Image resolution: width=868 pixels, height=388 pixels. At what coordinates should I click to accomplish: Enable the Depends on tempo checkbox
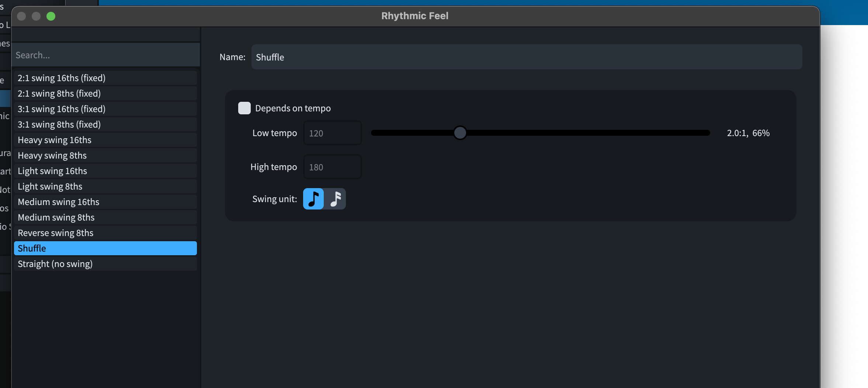pyautogui.click(x=244, y=108)
